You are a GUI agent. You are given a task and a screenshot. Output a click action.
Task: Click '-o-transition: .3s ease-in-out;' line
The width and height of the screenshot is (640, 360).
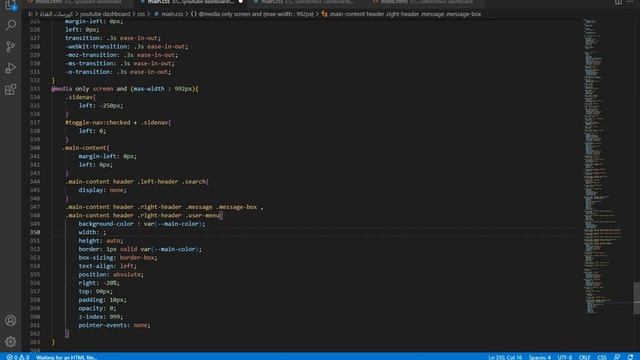point(118,72)
